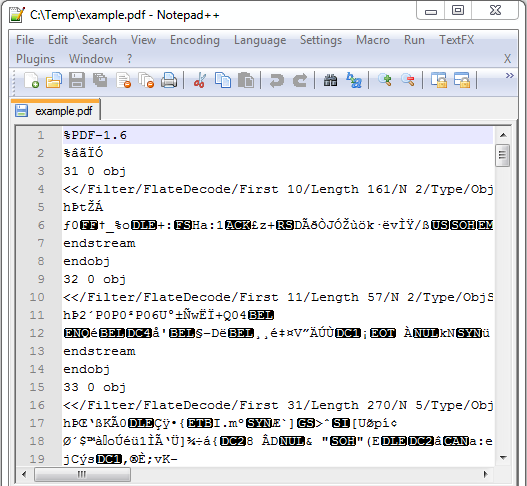Click the %âãÏÓ line 2
Screen dimensions: 527x486
[x=83, y=153]
